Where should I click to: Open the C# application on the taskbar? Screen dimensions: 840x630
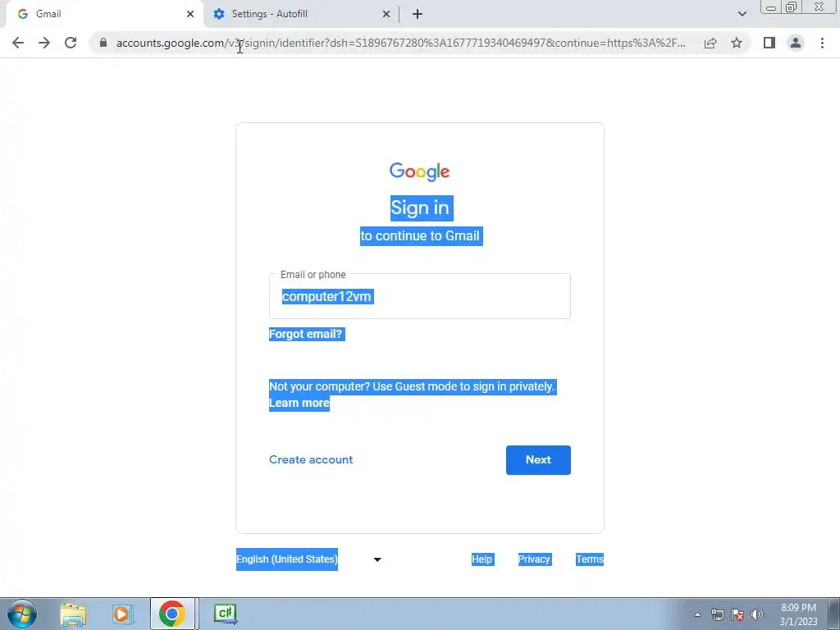tap(225, 614)
